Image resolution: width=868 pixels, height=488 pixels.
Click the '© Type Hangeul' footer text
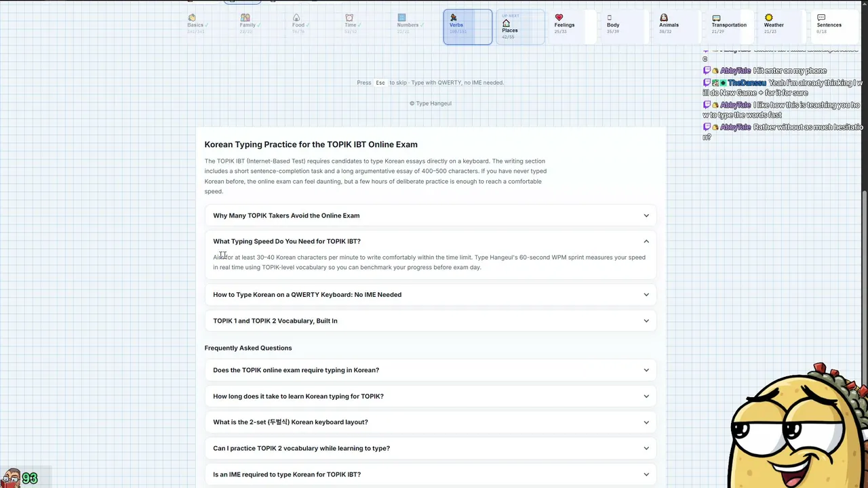(431, 104)
